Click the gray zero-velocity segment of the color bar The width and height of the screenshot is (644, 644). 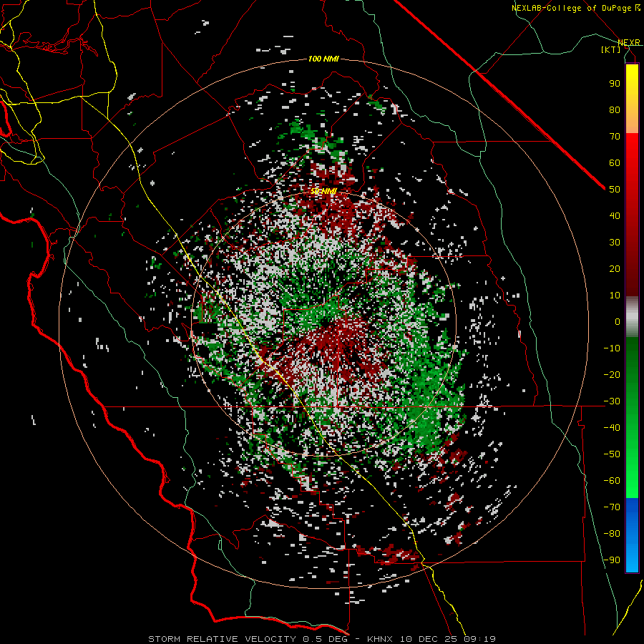632,317
